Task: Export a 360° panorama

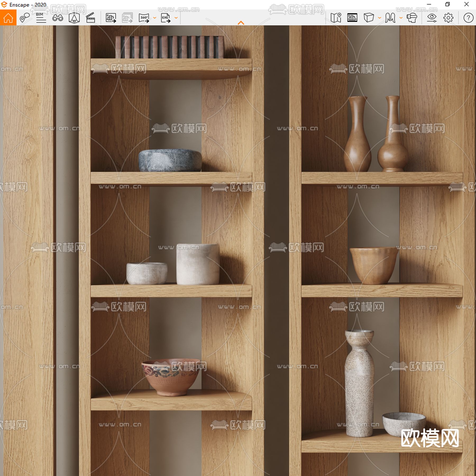Action: pos(144,18)
